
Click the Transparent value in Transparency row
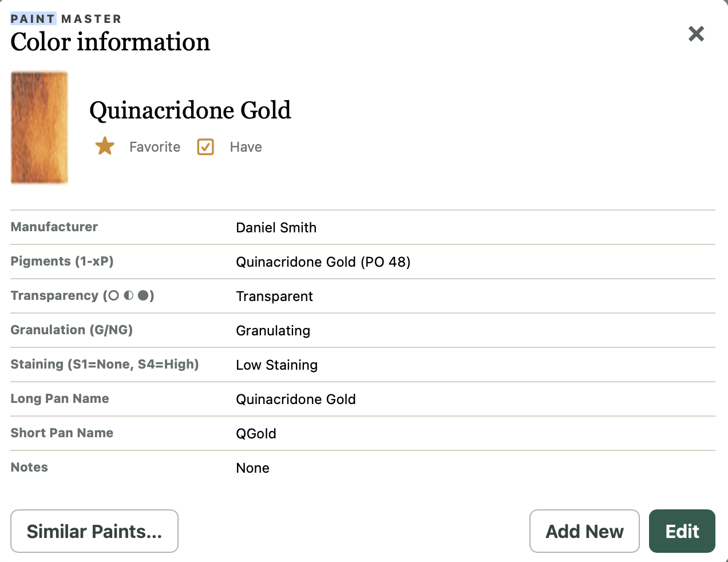click(275, 296)
